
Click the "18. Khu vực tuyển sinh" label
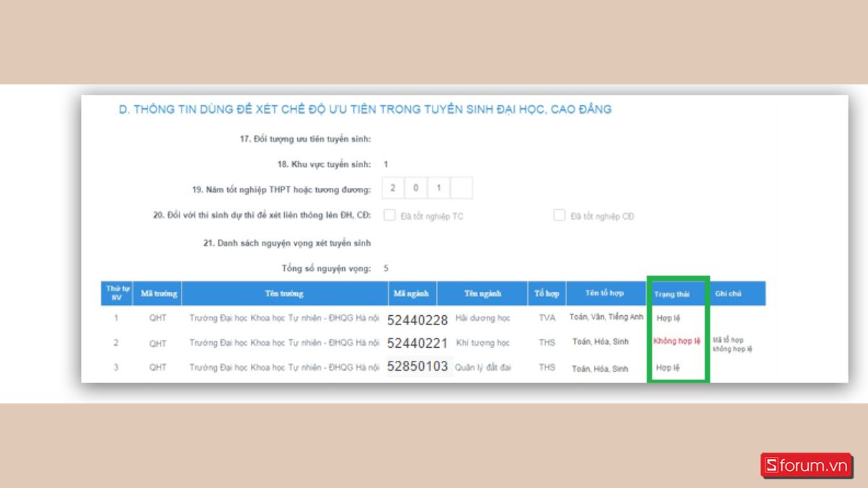tap(325, 164)
